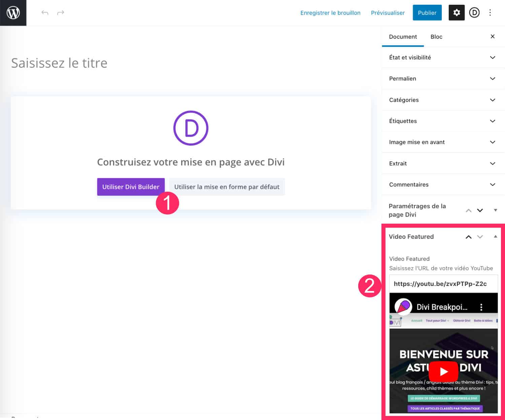Click Utiliser la mise en forme par défaut
Screen dimensions: 505x420
(x=227, y=187)
